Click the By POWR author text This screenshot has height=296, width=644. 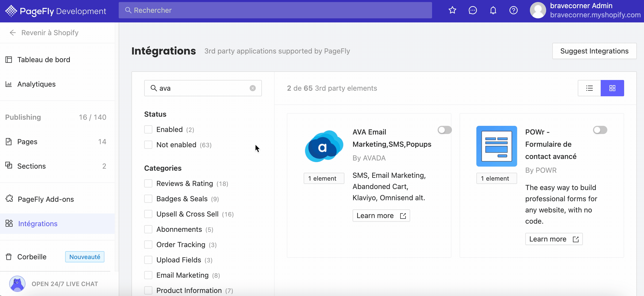[541, 170]
